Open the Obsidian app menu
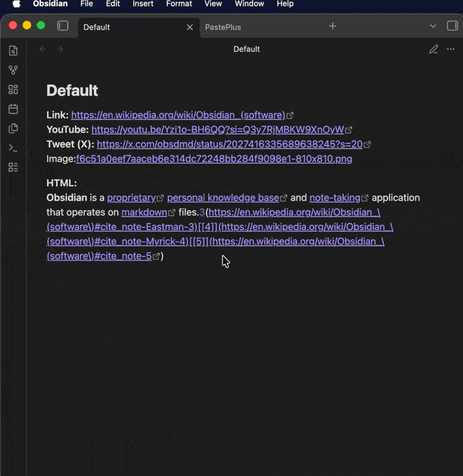The height and width of the screenshot is (476, 463). (x=50, y=4)
